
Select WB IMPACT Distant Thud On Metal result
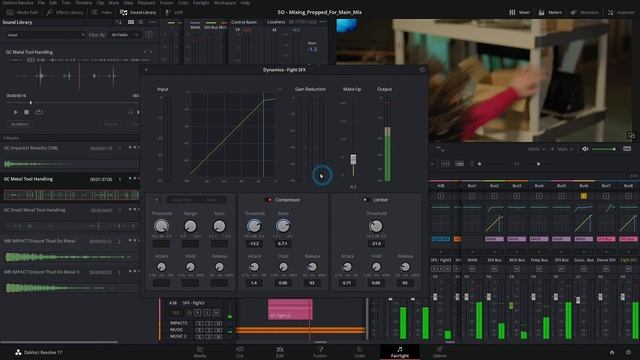click(x=70, y=250)
